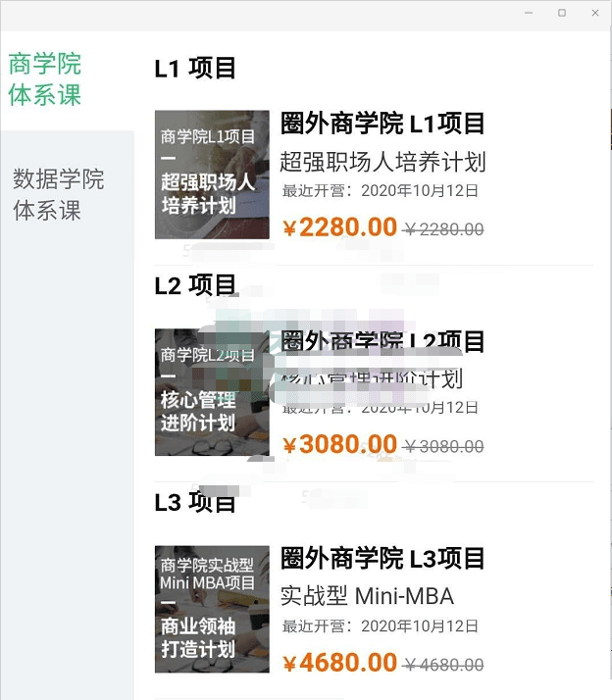Click the 圈外商学院 L3项目 title
Screen dimensions: 612x700
click(x=382, y=559)
